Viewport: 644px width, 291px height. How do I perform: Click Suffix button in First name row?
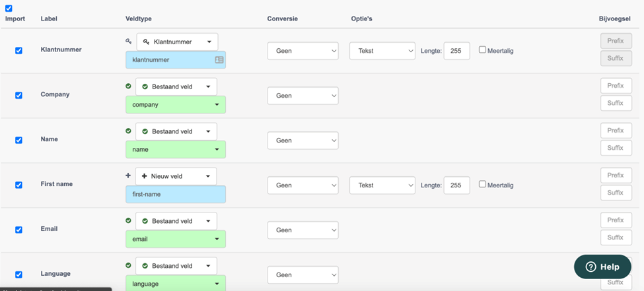tap(616, 193)
